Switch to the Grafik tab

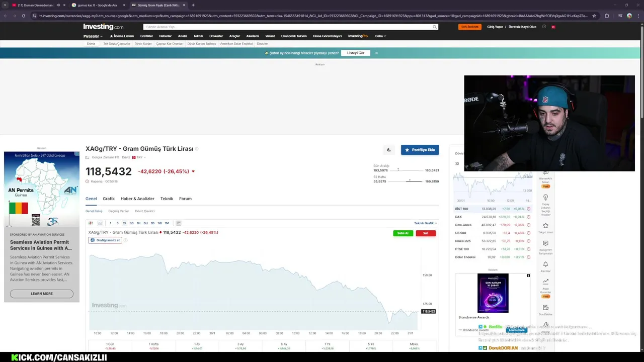tap(109, 199)
